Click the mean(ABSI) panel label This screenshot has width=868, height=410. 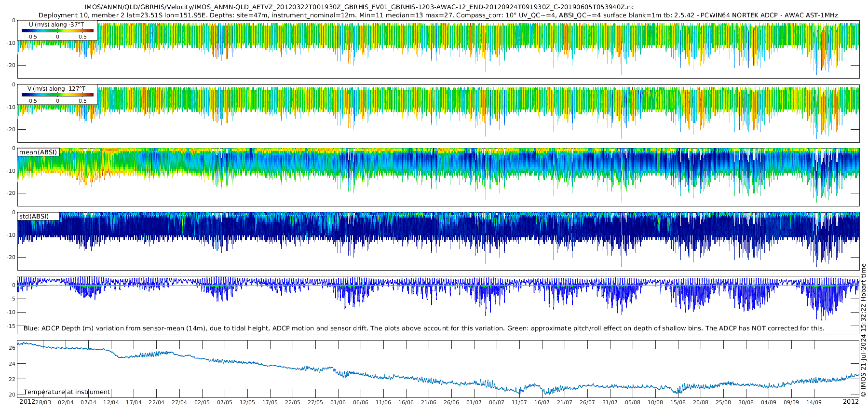point(38,152)
